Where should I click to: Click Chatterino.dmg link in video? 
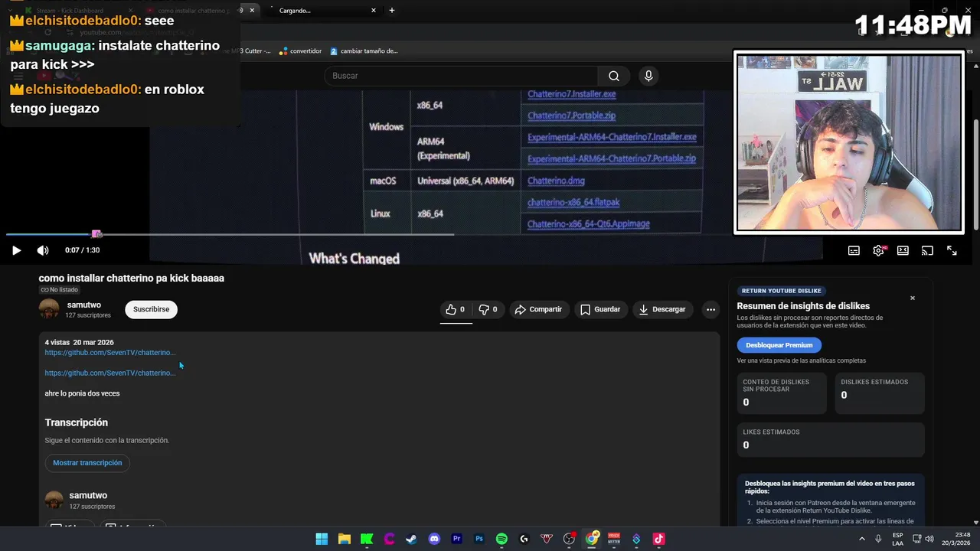point(556,181)
